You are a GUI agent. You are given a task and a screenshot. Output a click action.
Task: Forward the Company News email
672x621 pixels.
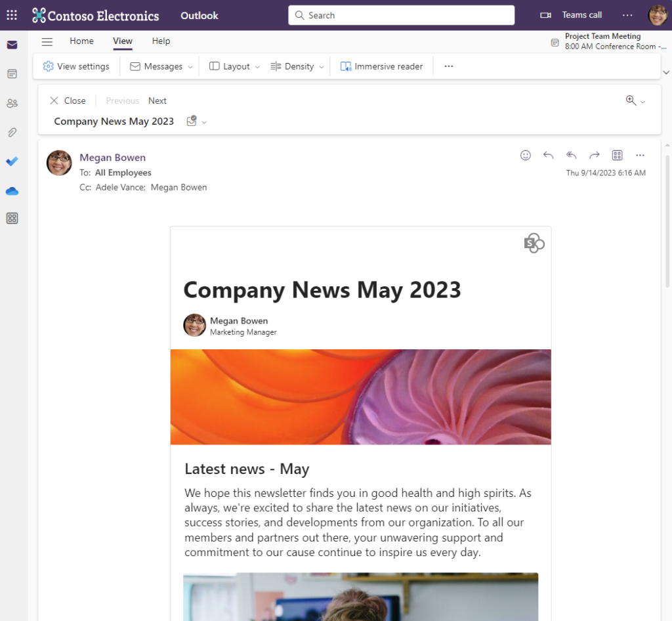[594, 155]
